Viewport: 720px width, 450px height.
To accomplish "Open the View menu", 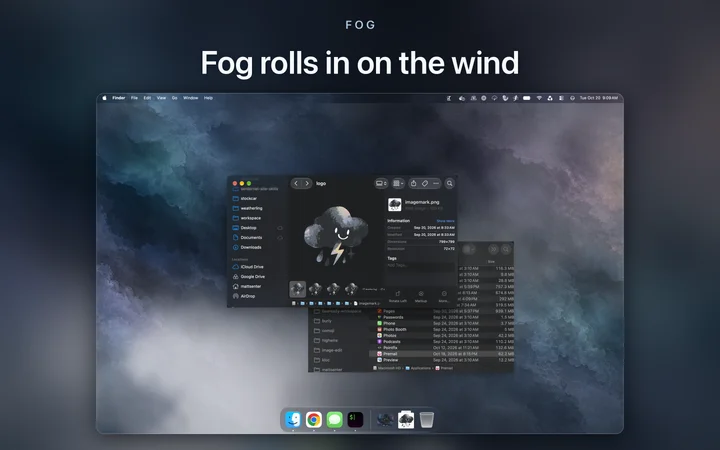I will click(x=161, y=98).
